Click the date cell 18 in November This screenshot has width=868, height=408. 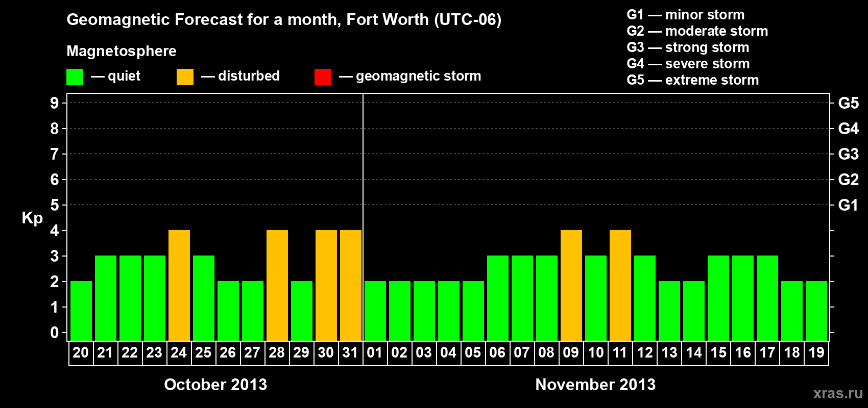point(792,353)
